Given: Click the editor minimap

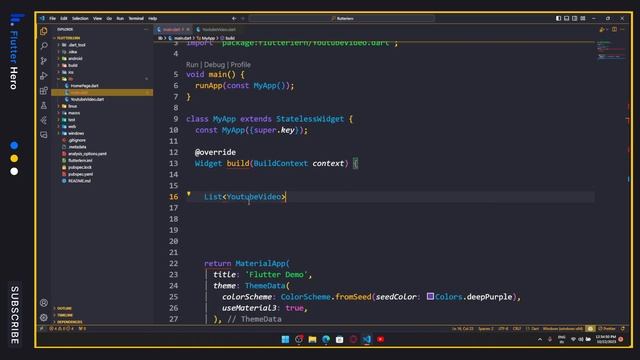Looking at the screenshot, I should coord(611,51).
